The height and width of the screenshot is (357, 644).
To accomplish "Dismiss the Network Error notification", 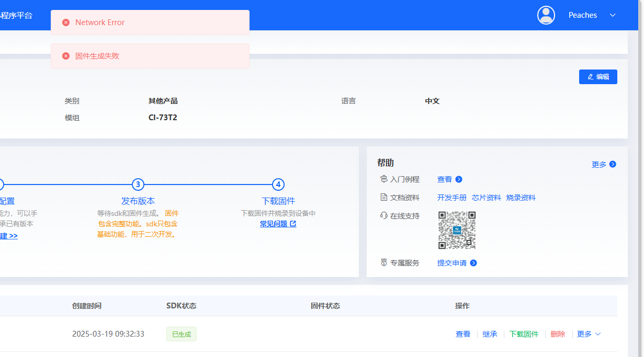I will click(x=65, y=22).
